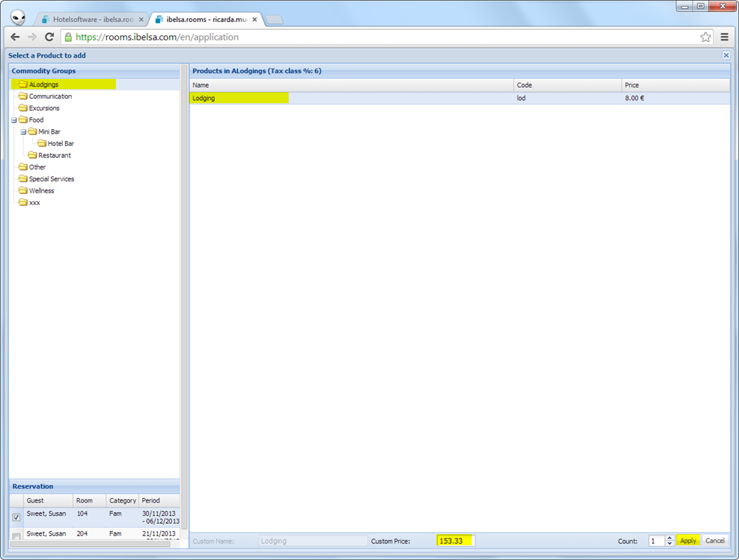Click the Custom Price input field
Image resolution: width=739 pixels, height=560 pixels.
click(456, 541)
